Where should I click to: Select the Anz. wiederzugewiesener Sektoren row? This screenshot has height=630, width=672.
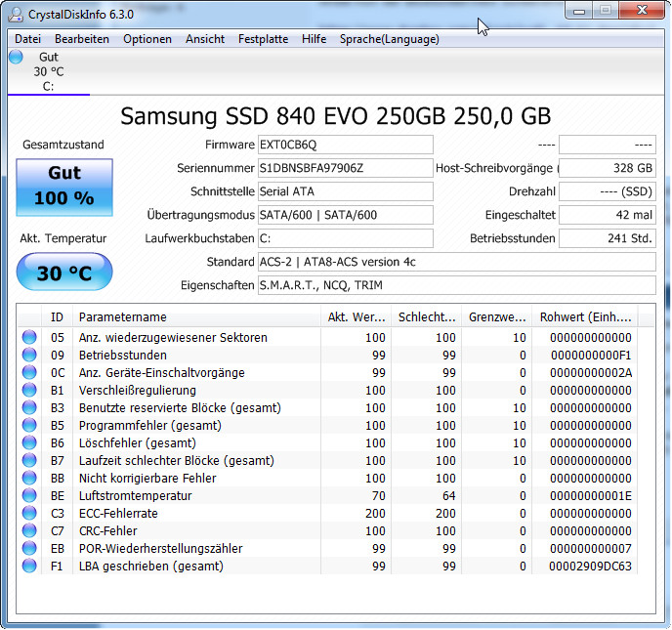point(328,337)
